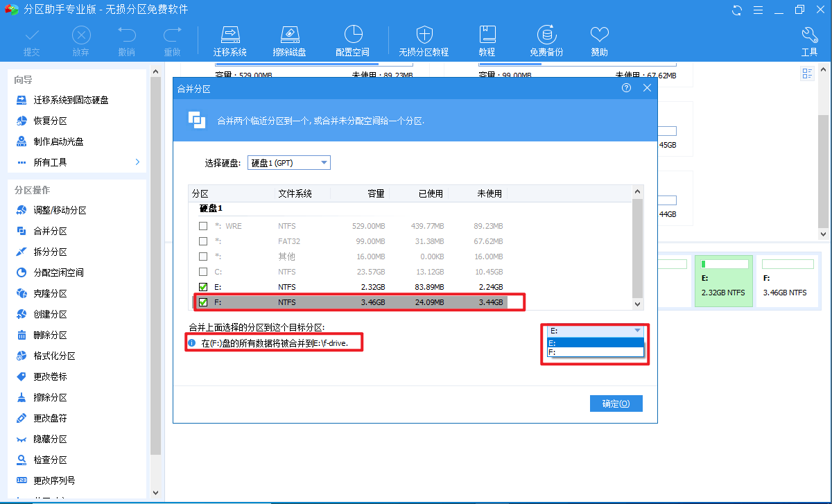Click 迁移系统到固态硬盘 in the wizard
This screenshot has width=832, height=504.
click(71, 100)
